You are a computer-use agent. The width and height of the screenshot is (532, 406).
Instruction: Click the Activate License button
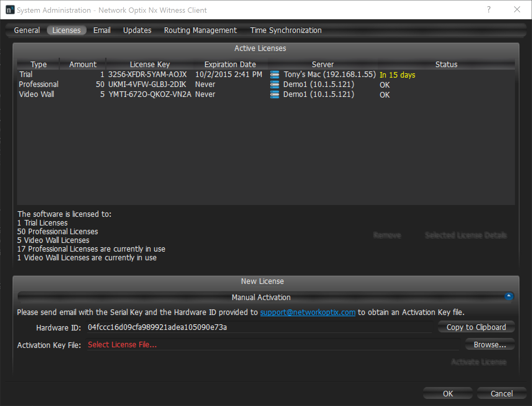click(x=479, y=362)
